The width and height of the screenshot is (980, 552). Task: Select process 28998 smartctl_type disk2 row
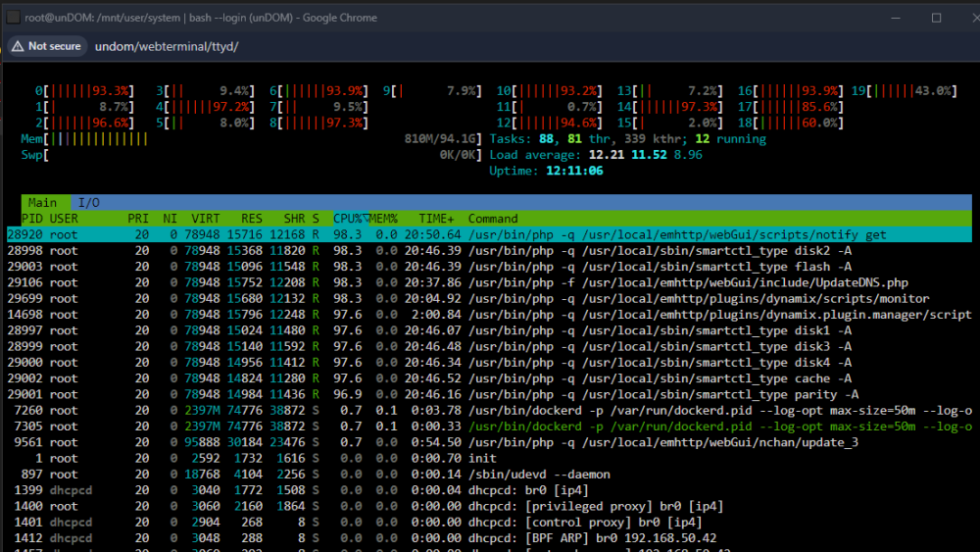click(x=489, y=251)
